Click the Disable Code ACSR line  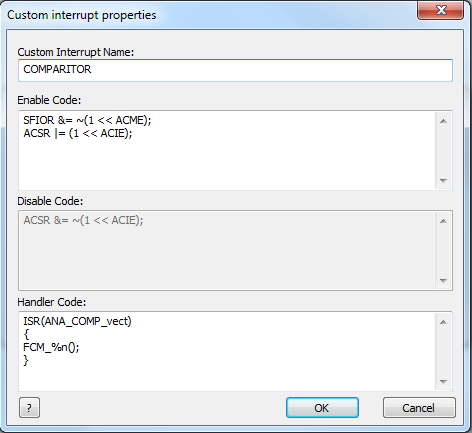click(83, 220)
